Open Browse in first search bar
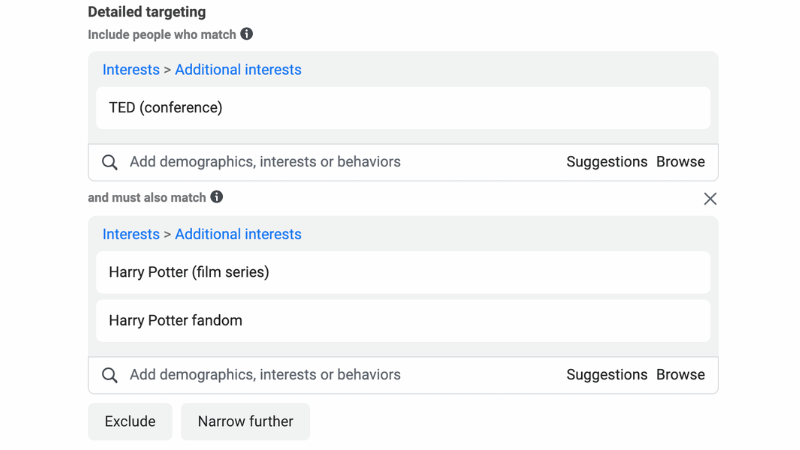This screenshot has width=800, height=450. [681, 162]
